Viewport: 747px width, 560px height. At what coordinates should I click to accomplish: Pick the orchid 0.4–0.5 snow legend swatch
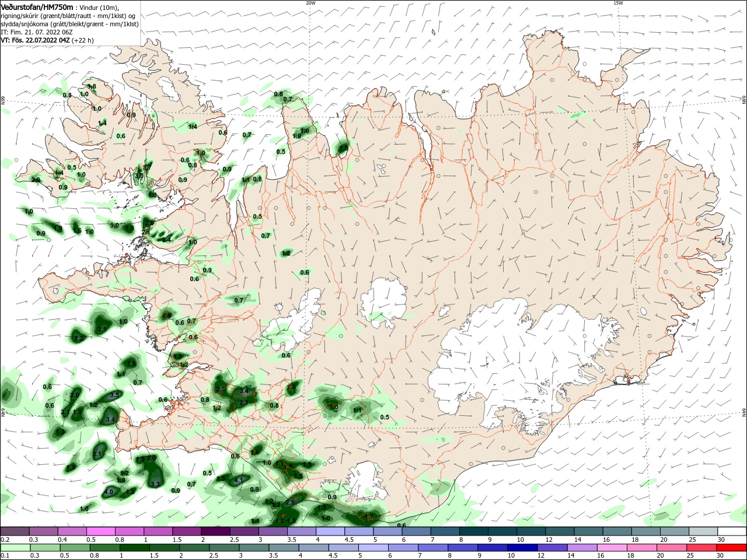[72, 531]
